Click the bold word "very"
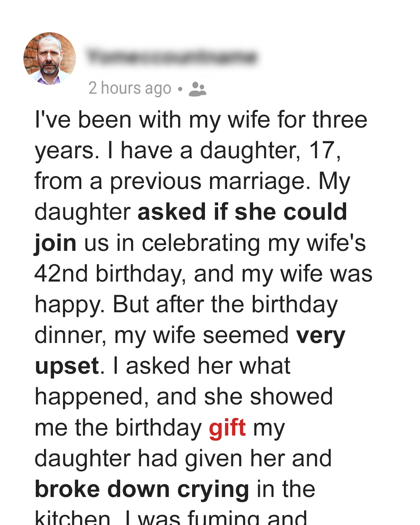The image size is (420, 525). point(321,335)
